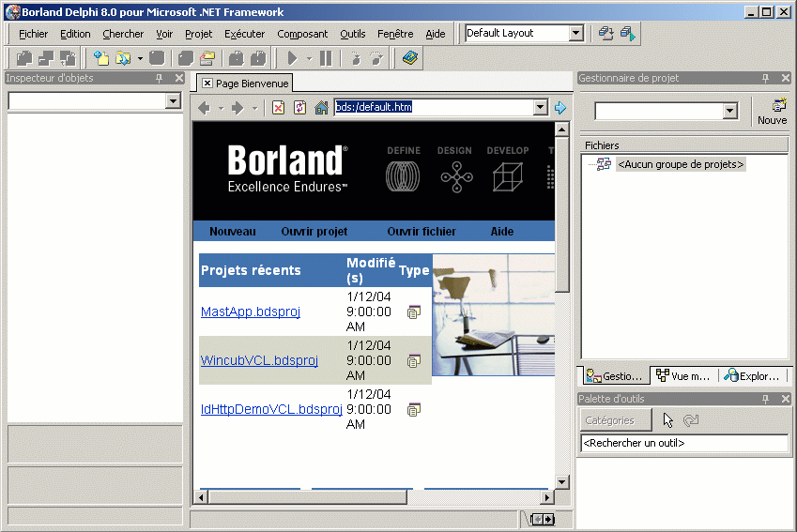Pin the Gestionnaire de projet panel
This screenshot has width=797, height=532.
click(765, 78)
